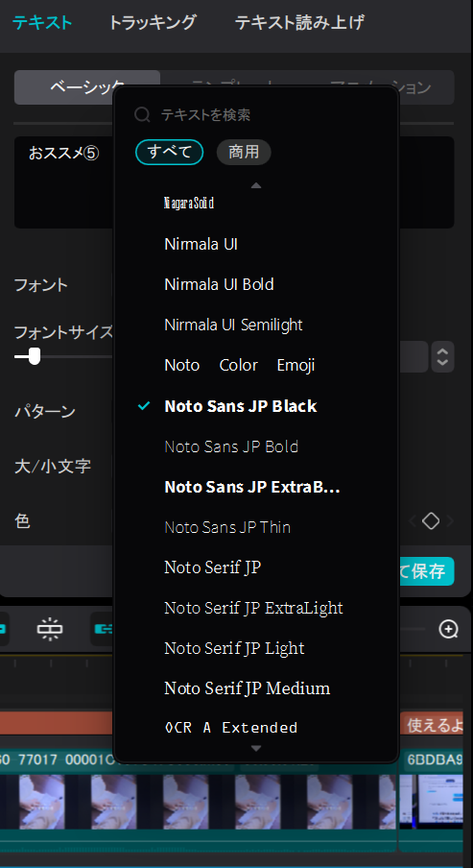The image size is (473, 868).
Task: Choose checked Noto Sans JP Black font
Action: (240, 406)
